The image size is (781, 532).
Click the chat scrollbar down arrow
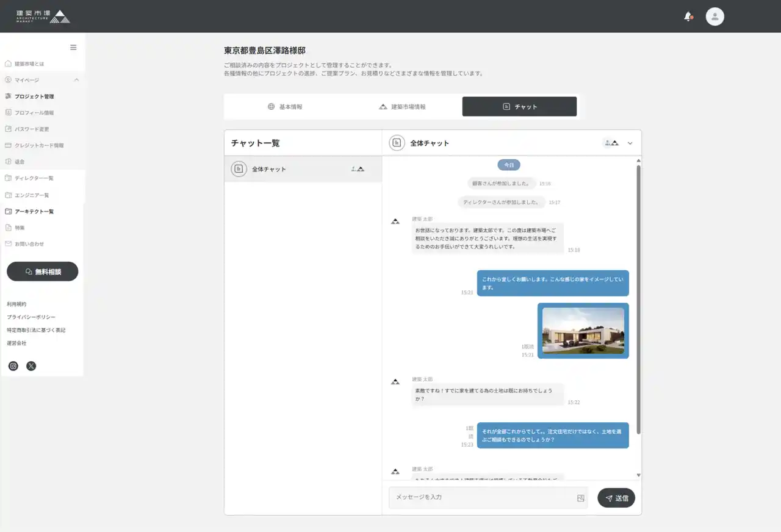click(639, 475)
